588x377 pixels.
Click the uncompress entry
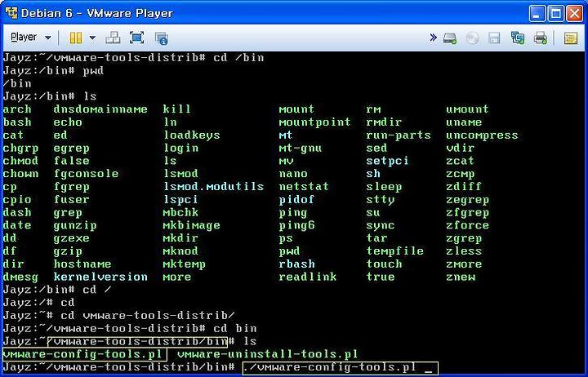point(482,135)
